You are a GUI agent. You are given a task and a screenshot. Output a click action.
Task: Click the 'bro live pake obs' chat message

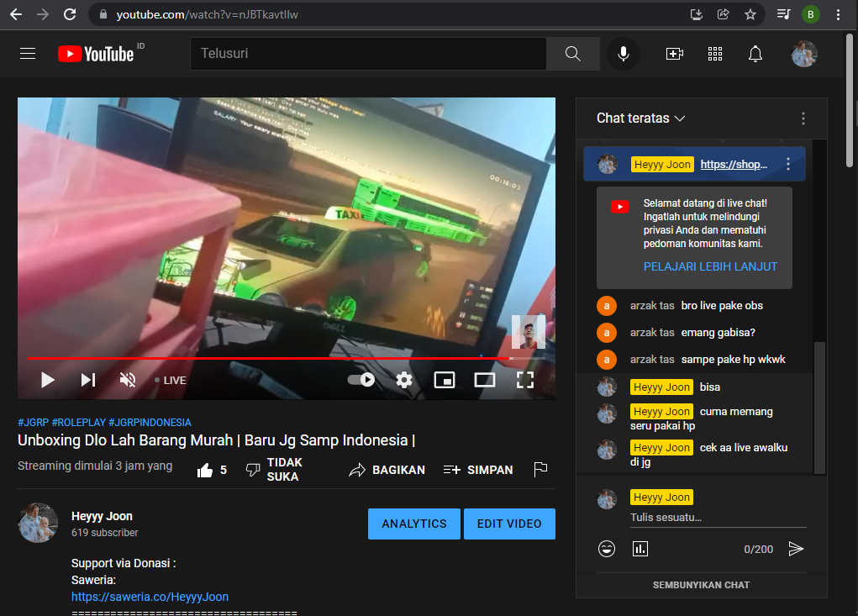point(722,306)
